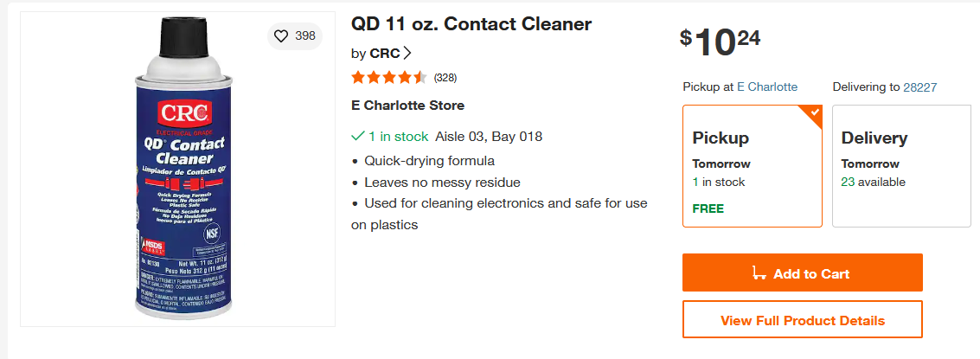Click the cart icon inside Add to Cart
Image resolution: width=980 pixels, height=359 pixels.
(759, 273)
